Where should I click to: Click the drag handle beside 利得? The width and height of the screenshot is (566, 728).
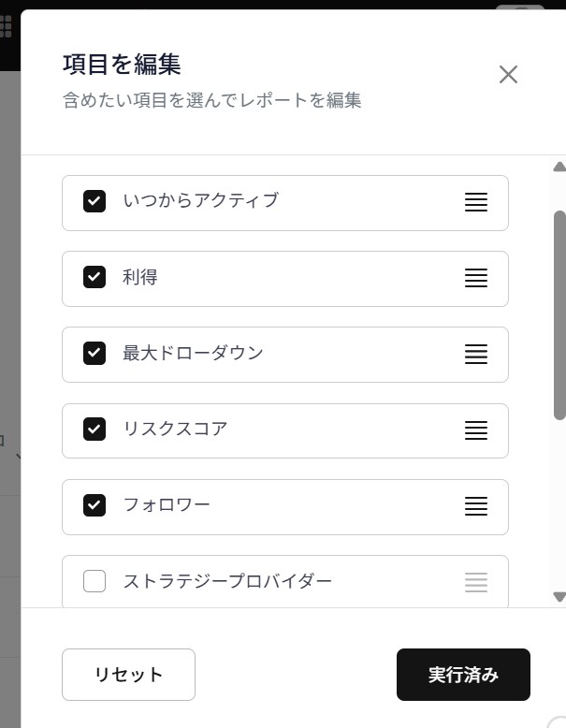click(476, 278)
